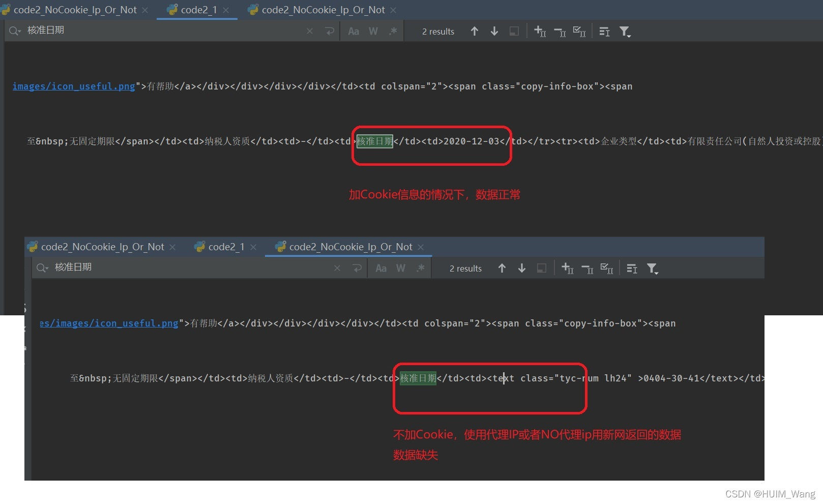This screenshot has height=504, width=823.
Task: Switch to code2_1 tab in lower tab strip
Action: [x=226, y=247]
